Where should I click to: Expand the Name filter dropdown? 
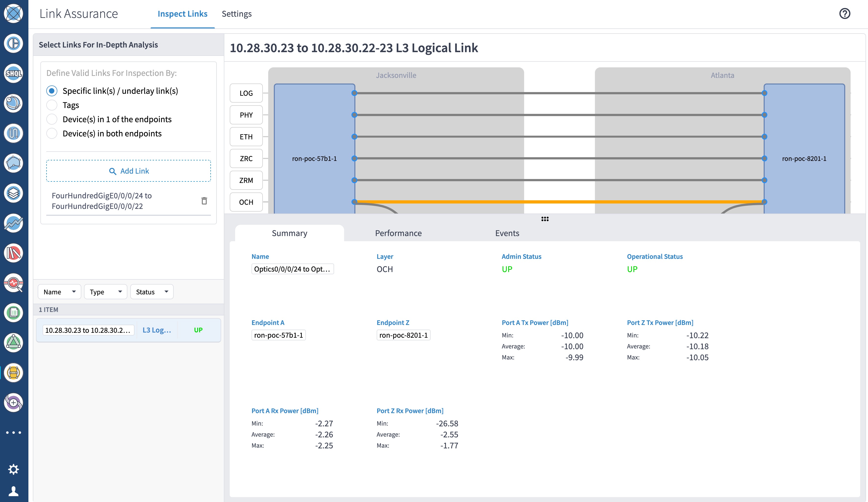coord(59,292)
